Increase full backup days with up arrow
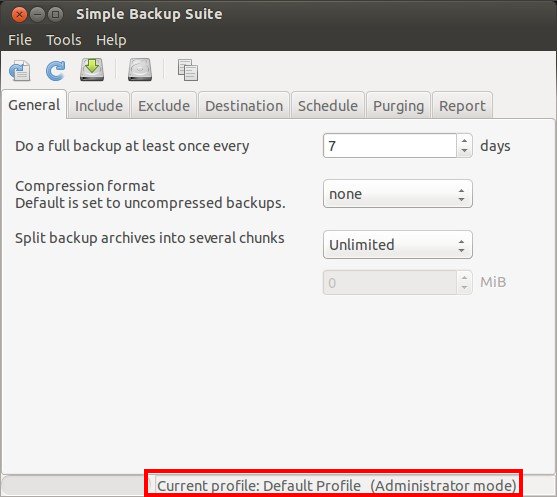This screenshot has width=557, height=497. (x=464, y=140)
